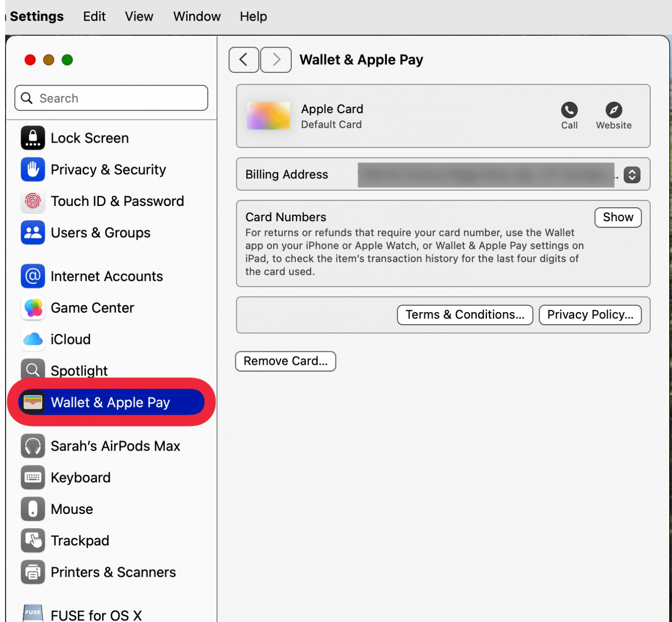Image resolution: width=672 pixels, height=622 pixels.
Task: Show the card numbers
Action: [x=618, y=217]
